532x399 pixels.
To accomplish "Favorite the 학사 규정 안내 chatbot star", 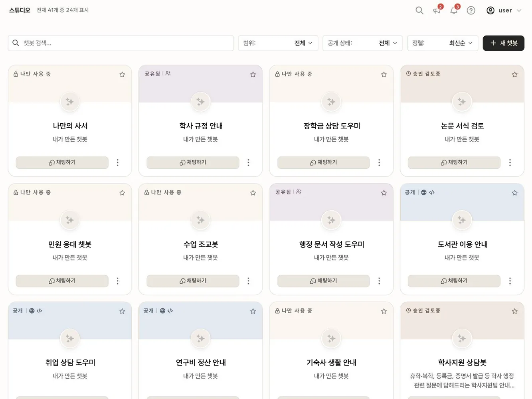I will (253, 74).
